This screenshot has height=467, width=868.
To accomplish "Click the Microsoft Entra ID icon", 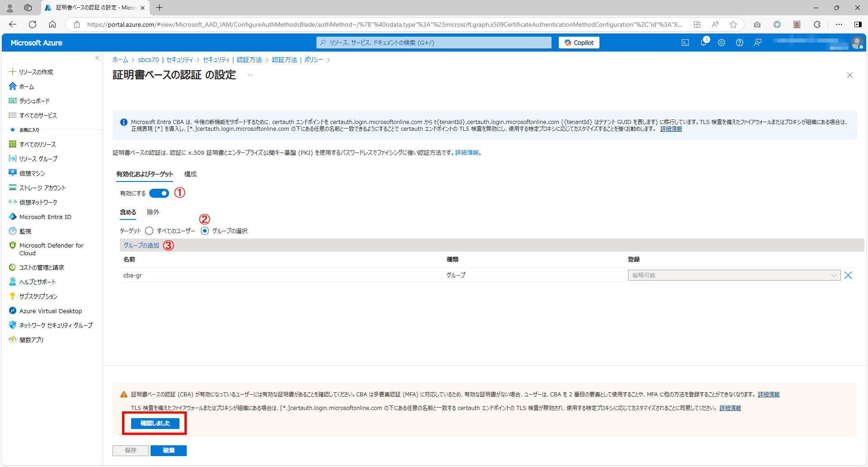I will click(x=13, y=216).
